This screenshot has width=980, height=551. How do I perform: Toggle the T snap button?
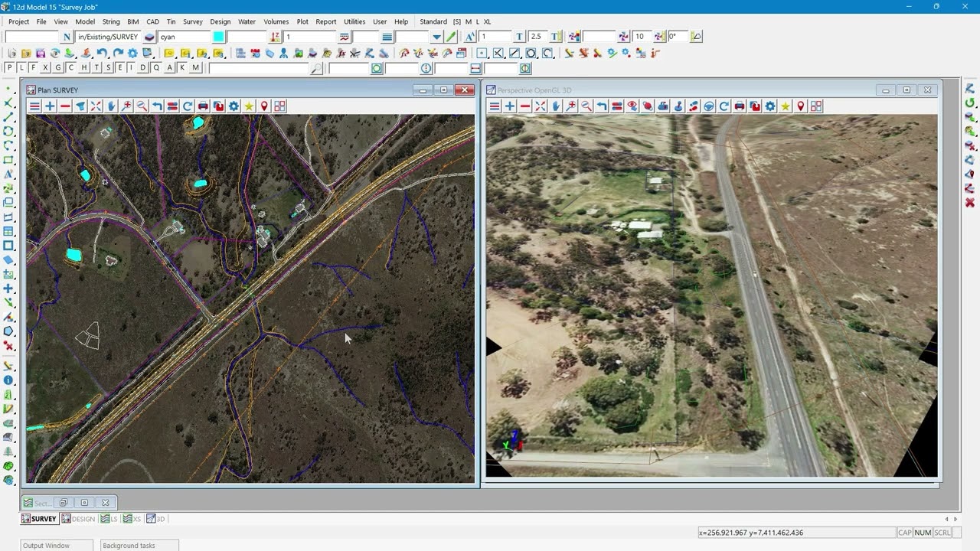[96, 68]
